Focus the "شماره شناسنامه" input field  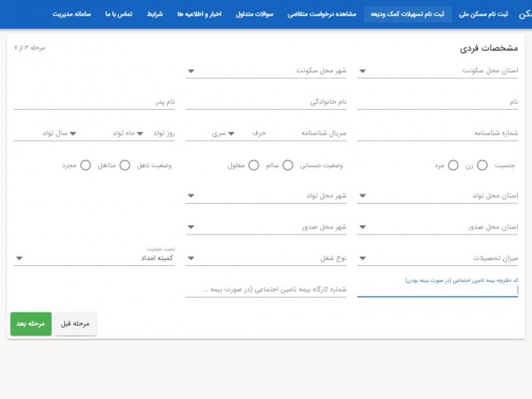(x=438, y=133)
